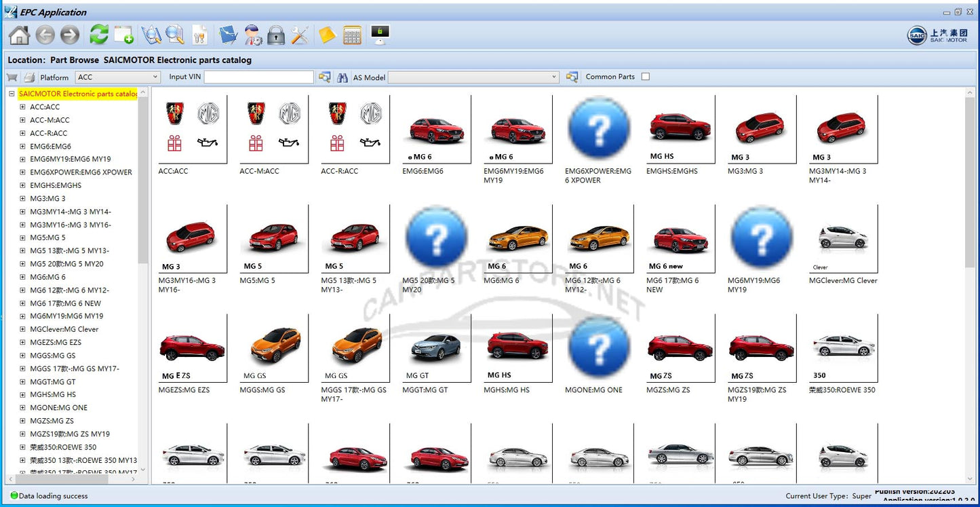Go back using the left arrow icon
This screenshot has width=980, height=507.
(45, 35)
